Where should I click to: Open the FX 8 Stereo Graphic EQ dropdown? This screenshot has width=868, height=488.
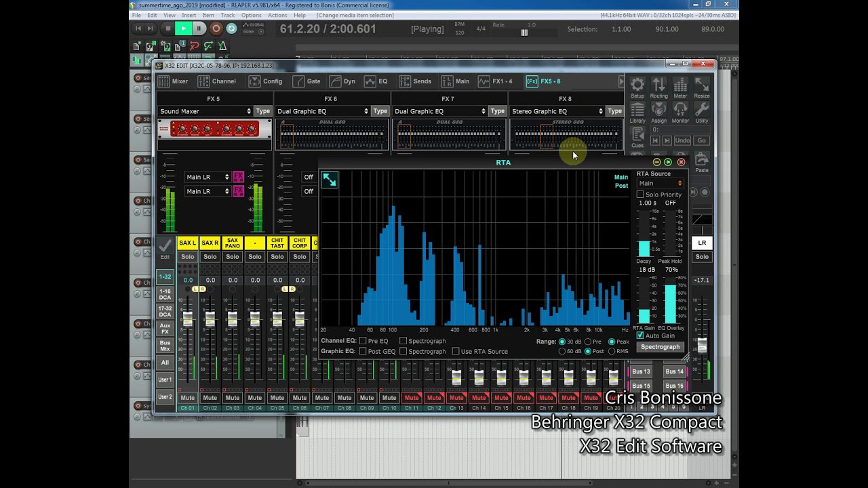point(557,111)
